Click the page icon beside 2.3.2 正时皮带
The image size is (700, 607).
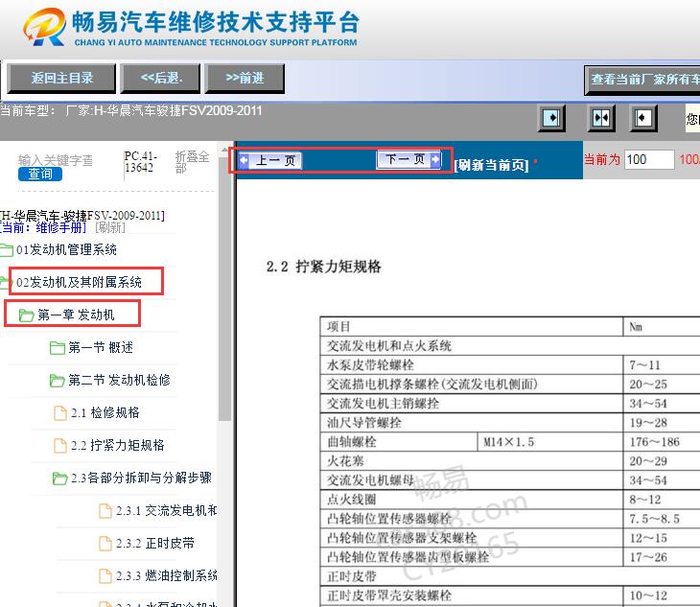point(105,543)
